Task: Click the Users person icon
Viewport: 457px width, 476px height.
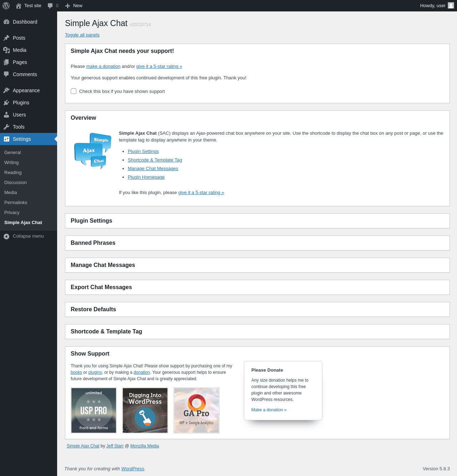Action: [x=6, y=115]
